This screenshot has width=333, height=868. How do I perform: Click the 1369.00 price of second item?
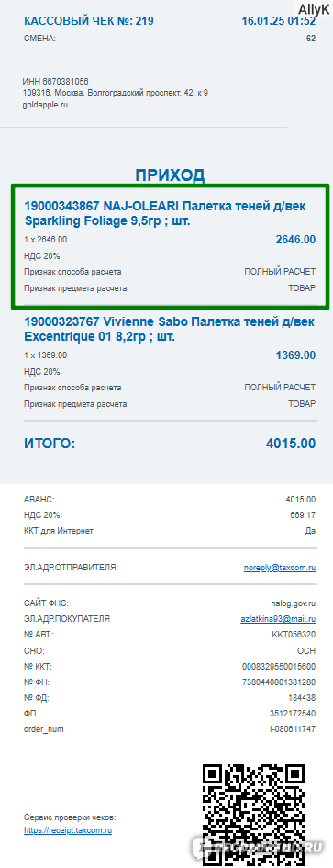[295, 355]
